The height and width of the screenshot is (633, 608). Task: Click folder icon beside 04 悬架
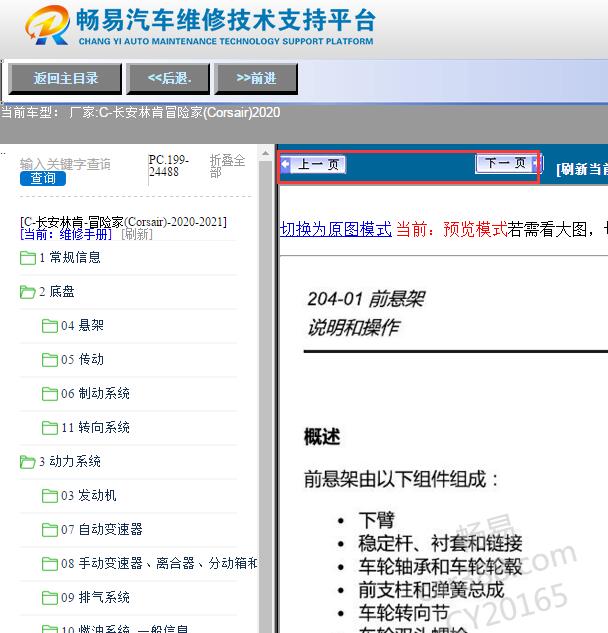pyautogui.click(x=50, y=325)
